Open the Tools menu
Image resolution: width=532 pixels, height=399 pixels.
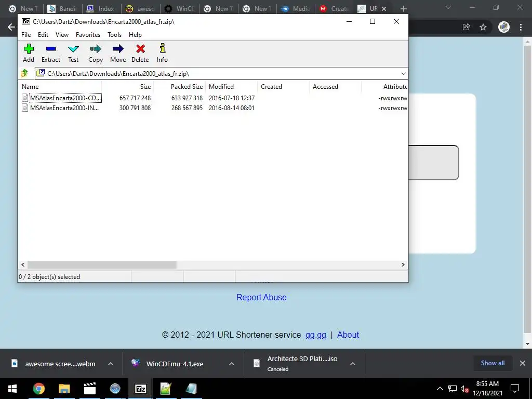[x=114, y=35]
